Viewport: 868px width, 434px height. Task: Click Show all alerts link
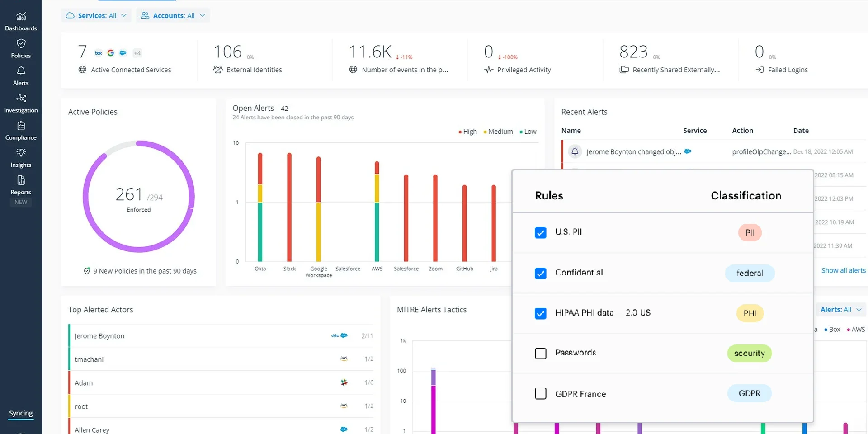tap(844, 270)
